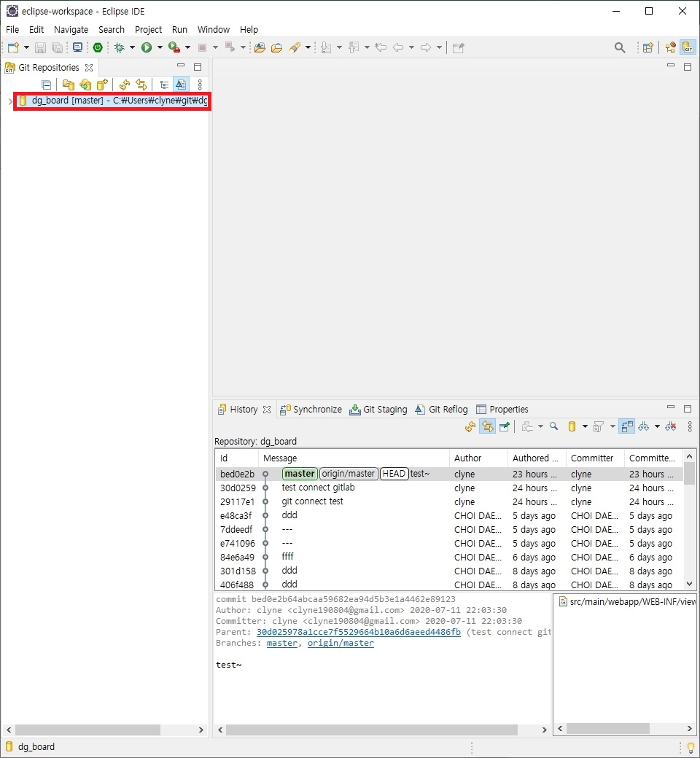
Task: Open the Project menu
Action: pyautogui.click(x=148, y=29)
